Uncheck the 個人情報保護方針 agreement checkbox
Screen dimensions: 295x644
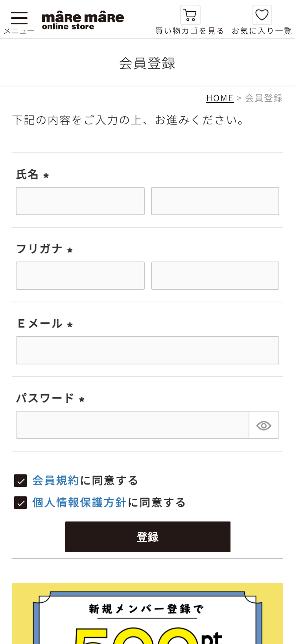(20, 503)
